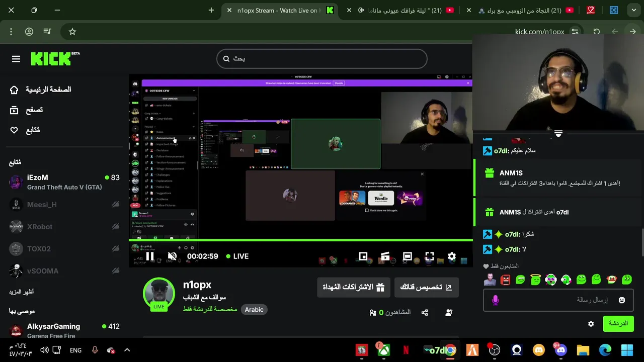Image resolution: width=644 pixels, height=362 pixels.
Task: Open XRobot channel in sidebar
Action: click(64, 227)
